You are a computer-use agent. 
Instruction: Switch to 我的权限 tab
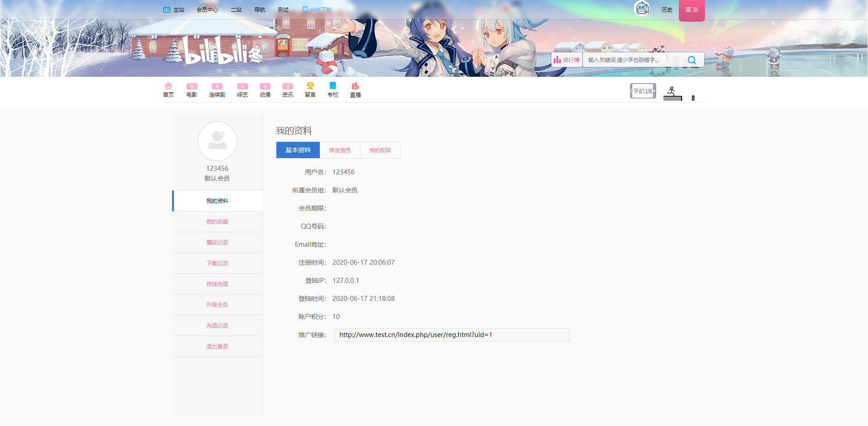click(x=380, y=150)
